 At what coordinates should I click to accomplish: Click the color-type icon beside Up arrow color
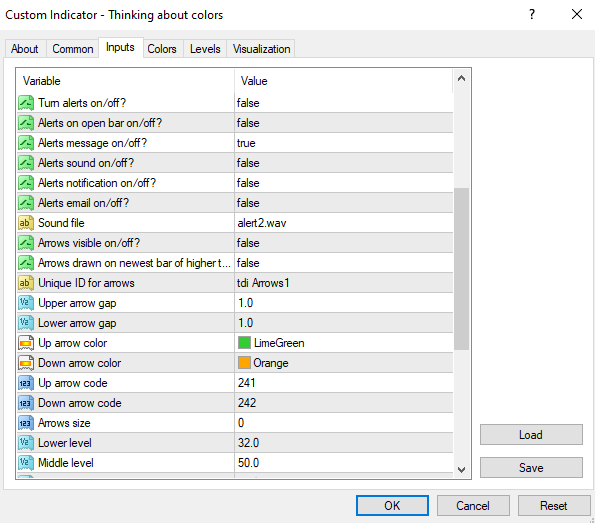coord(26,343)
